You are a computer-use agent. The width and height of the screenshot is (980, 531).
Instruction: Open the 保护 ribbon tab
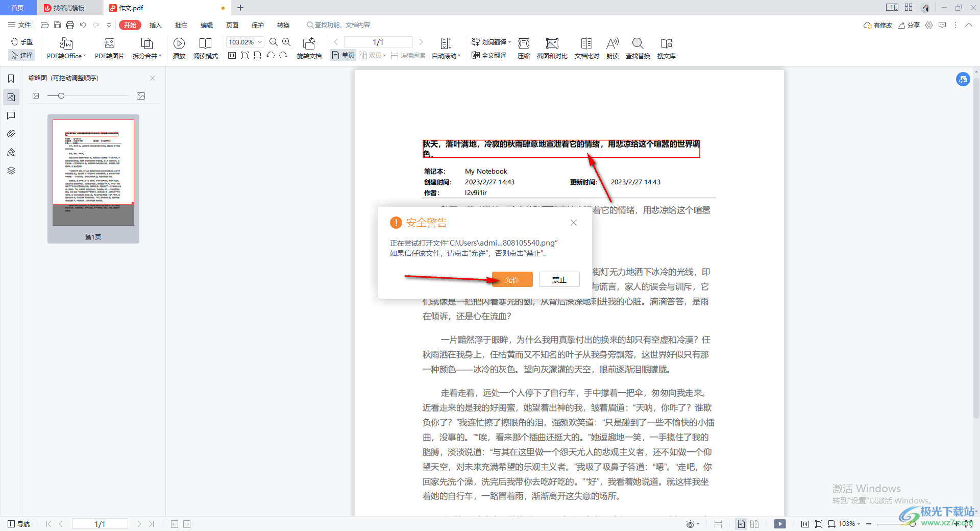(x=257, y=25)
